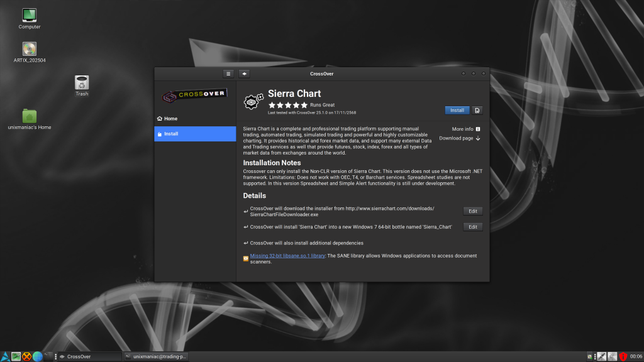Click Edit next to the installer download URL
This screenshot has width=644, height=362.
pyautogui.click(x=472, y=211)
